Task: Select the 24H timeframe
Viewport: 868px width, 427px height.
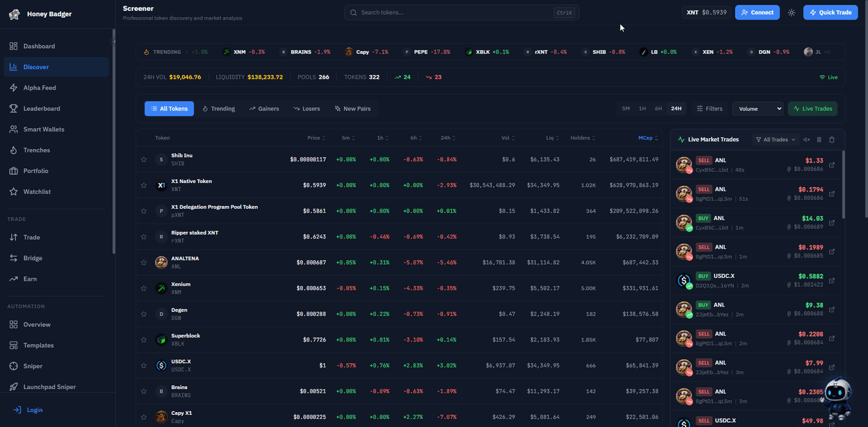Action: (x=676, y=108)
